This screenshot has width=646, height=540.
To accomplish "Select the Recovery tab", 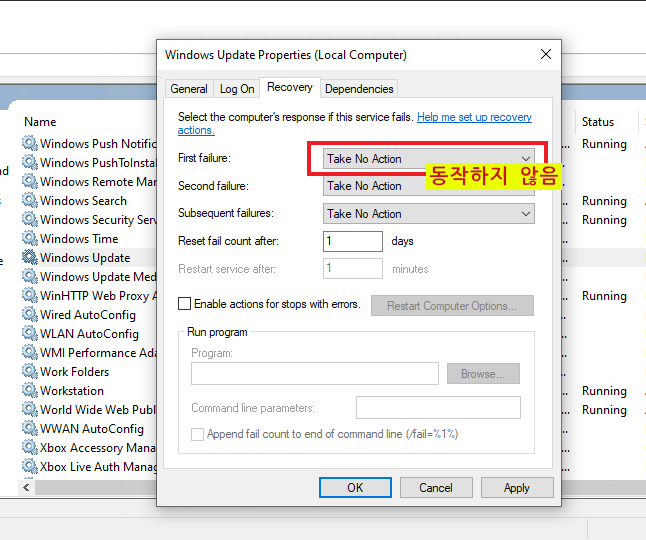I will (290, 87).
